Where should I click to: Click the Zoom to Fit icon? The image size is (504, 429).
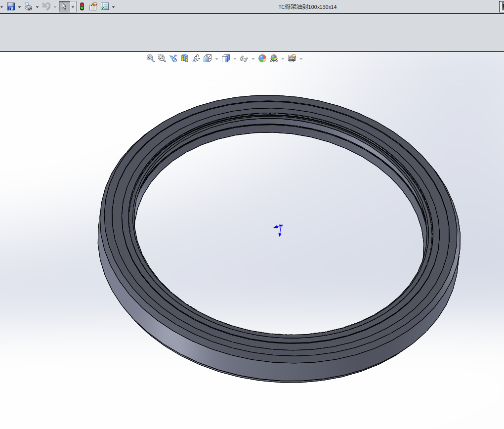[150, 58]
